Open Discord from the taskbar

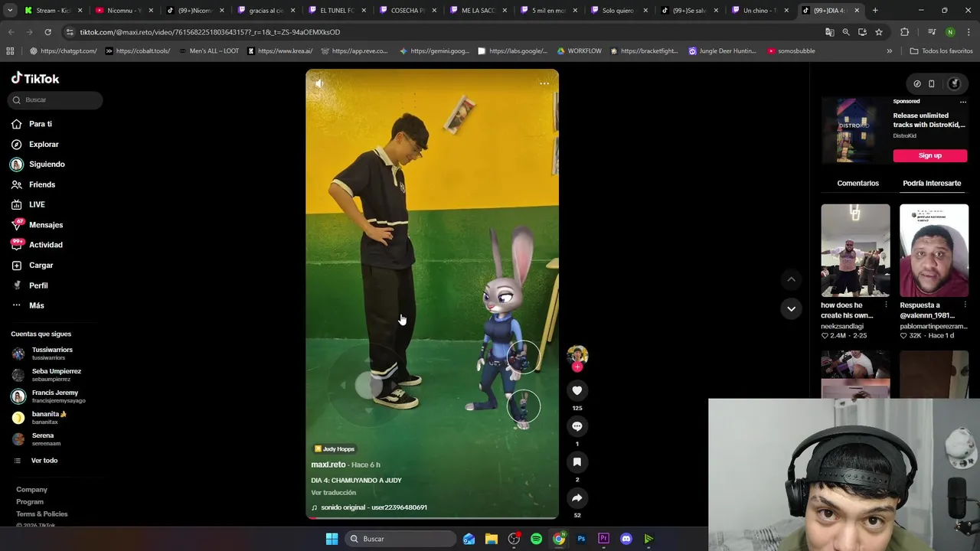pos(626,539)
